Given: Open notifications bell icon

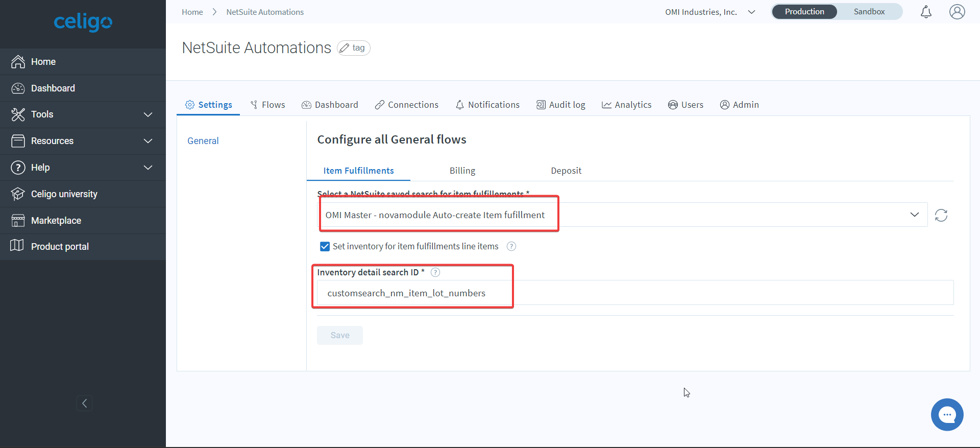Looking at the screenshot, I should 926,12.
